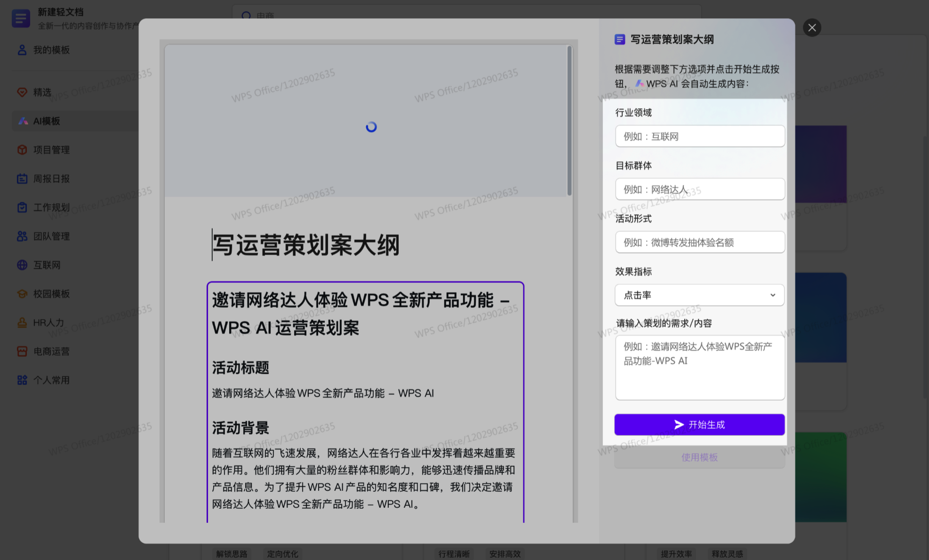
Task: Focus the 请输入策划的需求/内容 text area
Action: (x=699, y=368)
